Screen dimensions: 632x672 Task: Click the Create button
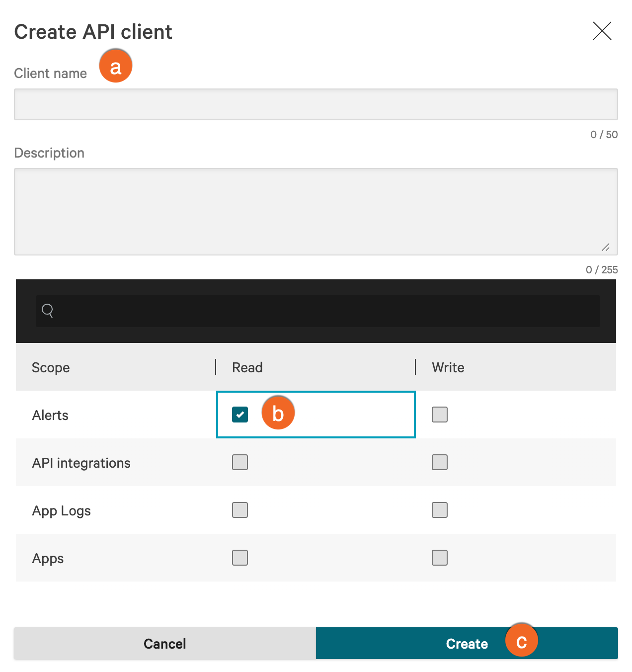point(467,643)
